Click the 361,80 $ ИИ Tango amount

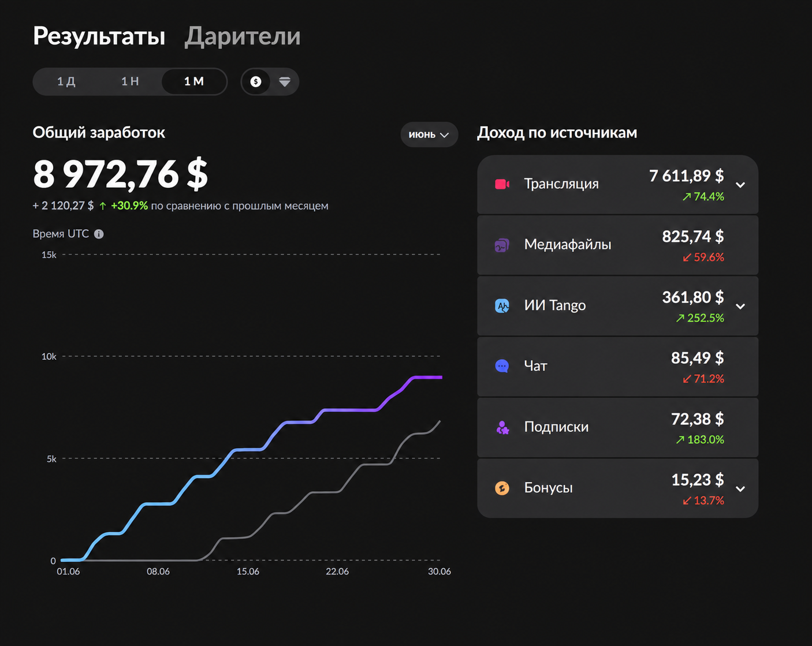click(x=692, y=297)
